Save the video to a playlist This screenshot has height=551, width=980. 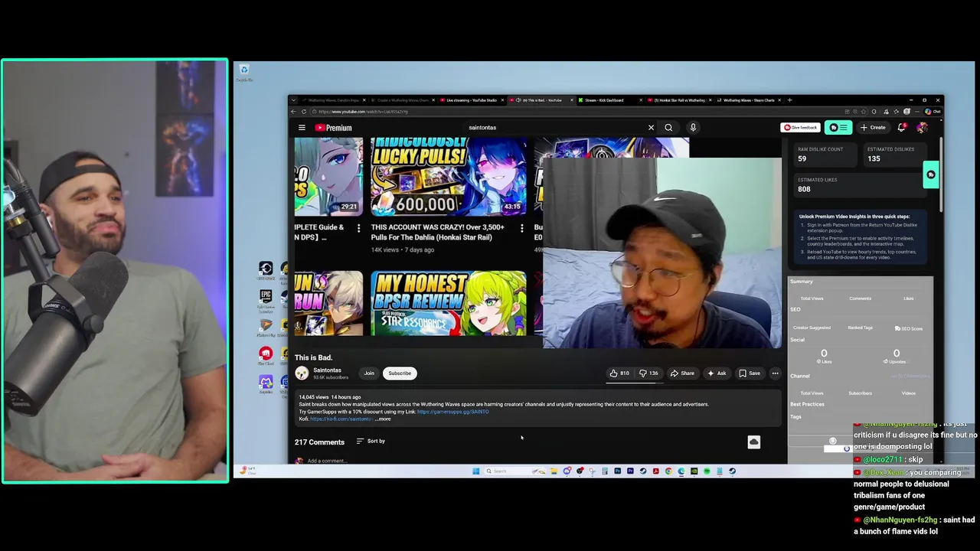[x=750, y=373]
